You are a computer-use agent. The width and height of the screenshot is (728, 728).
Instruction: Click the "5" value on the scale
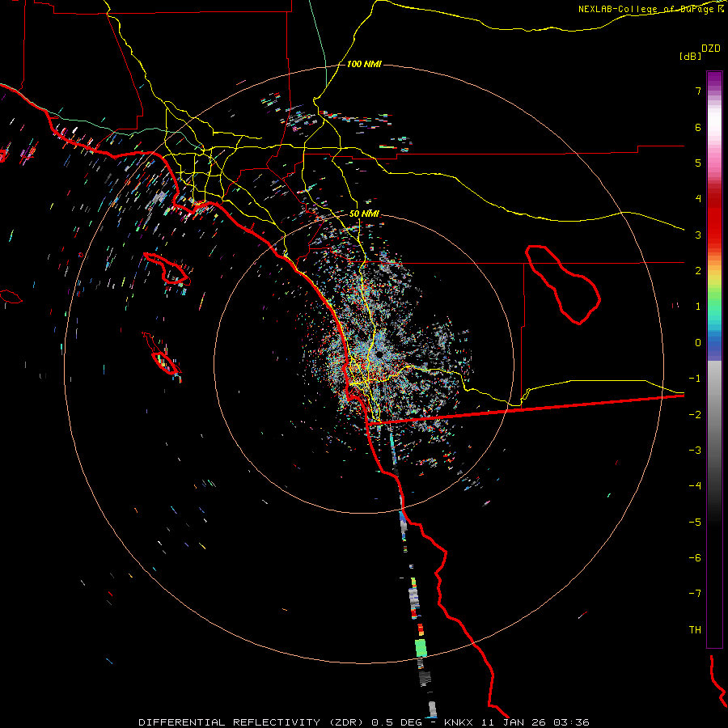[x=698, y=163]
